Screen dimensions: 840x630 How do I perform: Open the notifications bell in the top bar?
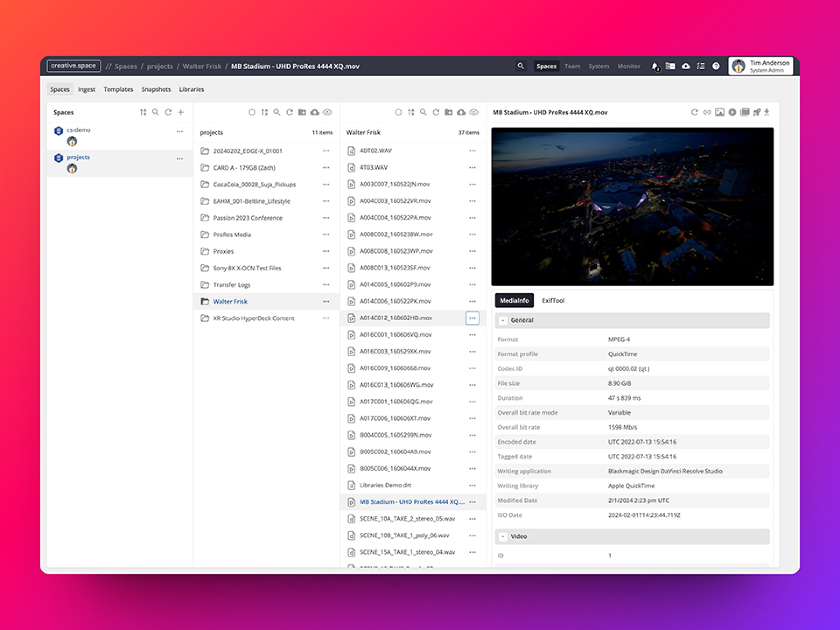tap(655, 66)
